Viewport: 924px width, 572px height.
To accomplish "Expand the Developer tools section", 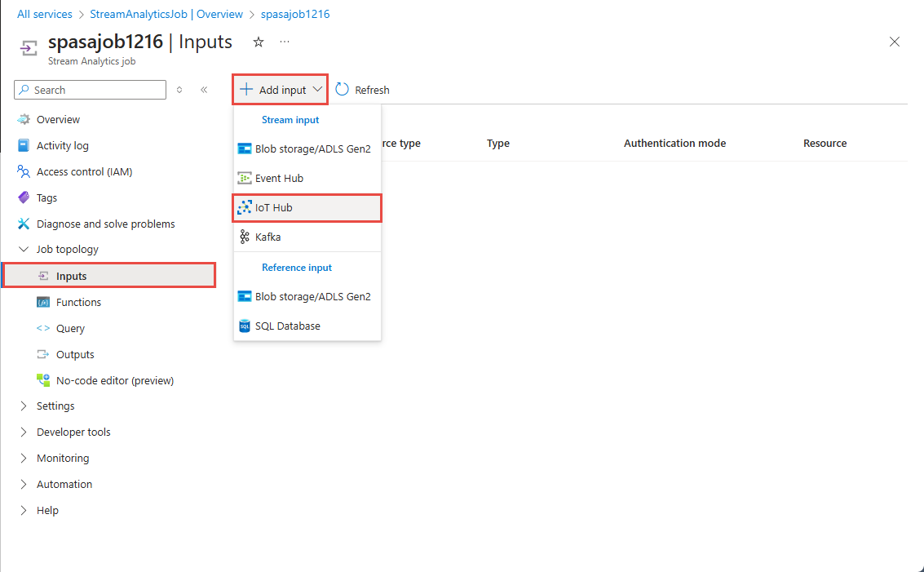I will pos(24,432).
